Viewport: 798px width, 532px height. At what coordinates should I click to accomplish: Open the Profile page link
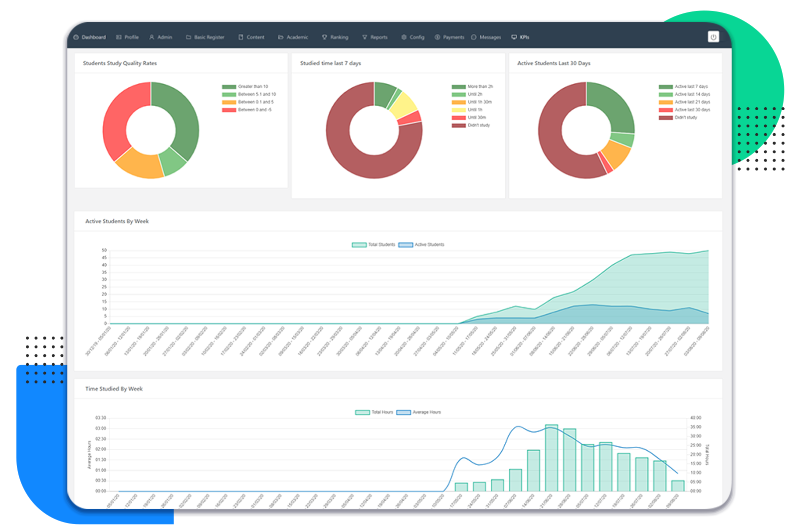[x=127, y=37]
